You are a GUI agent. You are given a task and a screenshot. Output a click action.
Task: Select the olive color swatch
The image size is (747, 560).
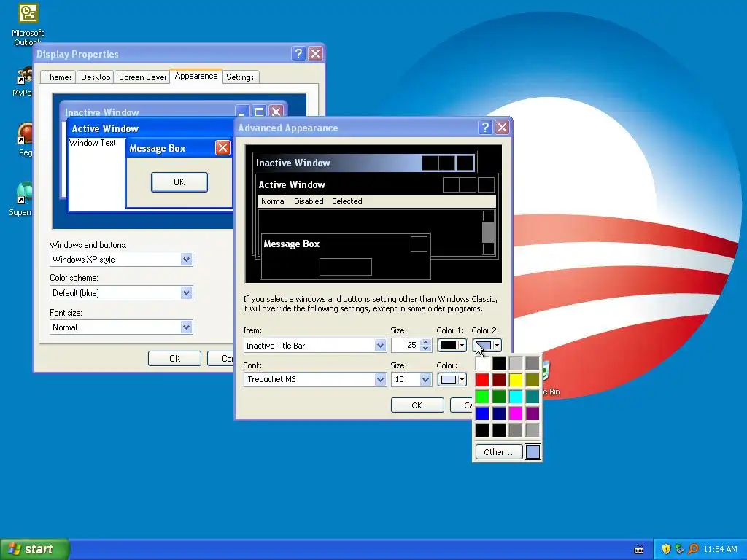tap(532, 380)
